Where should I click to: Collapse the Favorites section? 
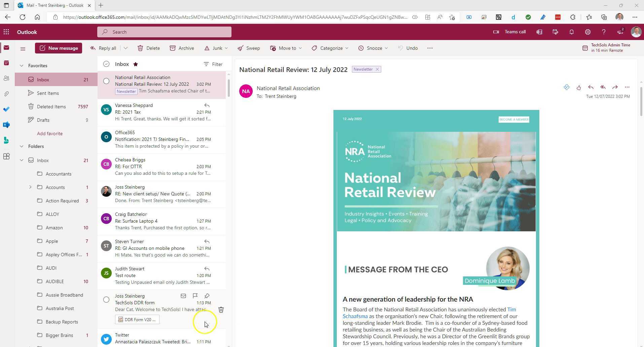pos(22,66)
